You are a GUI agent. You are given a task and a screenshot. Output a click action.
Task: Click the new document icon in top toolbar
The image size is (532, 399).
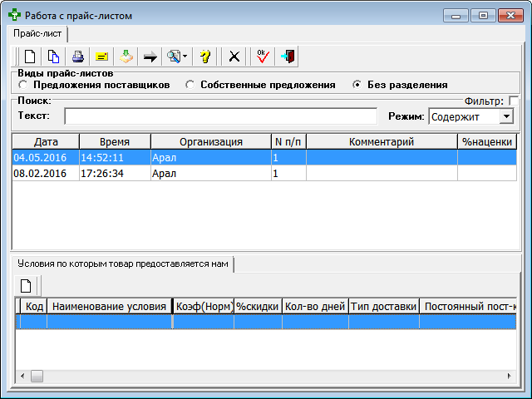[30, 57]
